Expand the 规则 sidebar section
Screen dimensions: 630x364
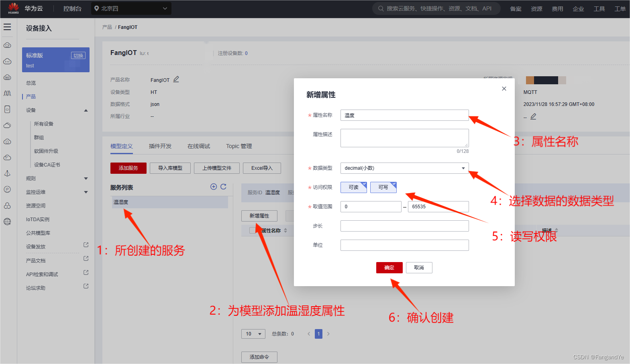[x=86, y=179]
